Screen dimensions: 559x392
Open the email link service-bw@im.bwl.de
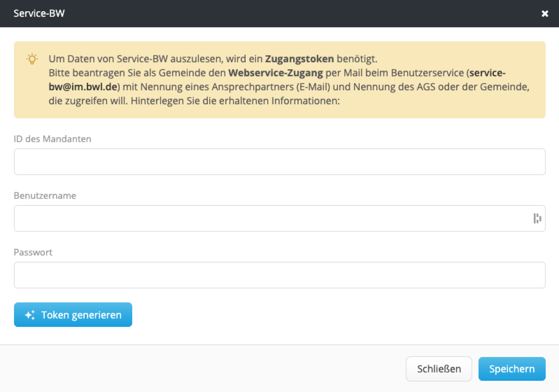tap(83, 87)
